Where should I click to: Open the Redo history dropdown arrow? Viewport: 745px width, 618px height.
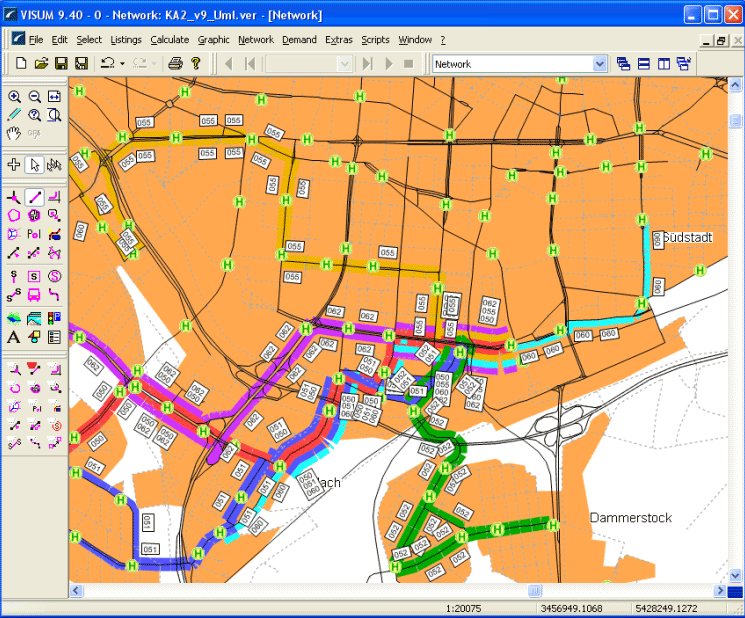coord(154,63)
